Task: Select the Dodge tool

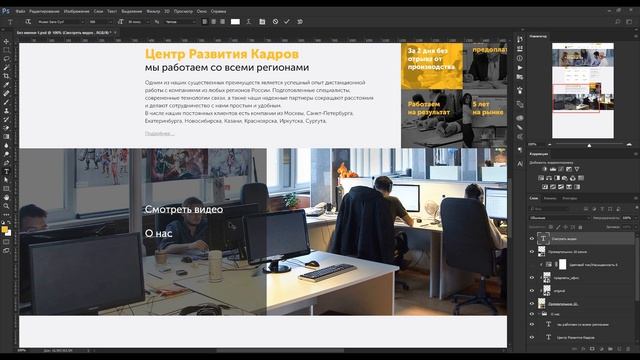Action: 6,154
